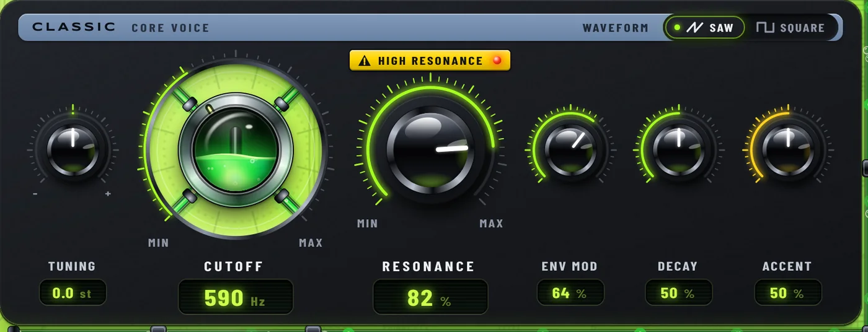
Task: Click the Env Mod value 64 %
Action: pos(570,293)
